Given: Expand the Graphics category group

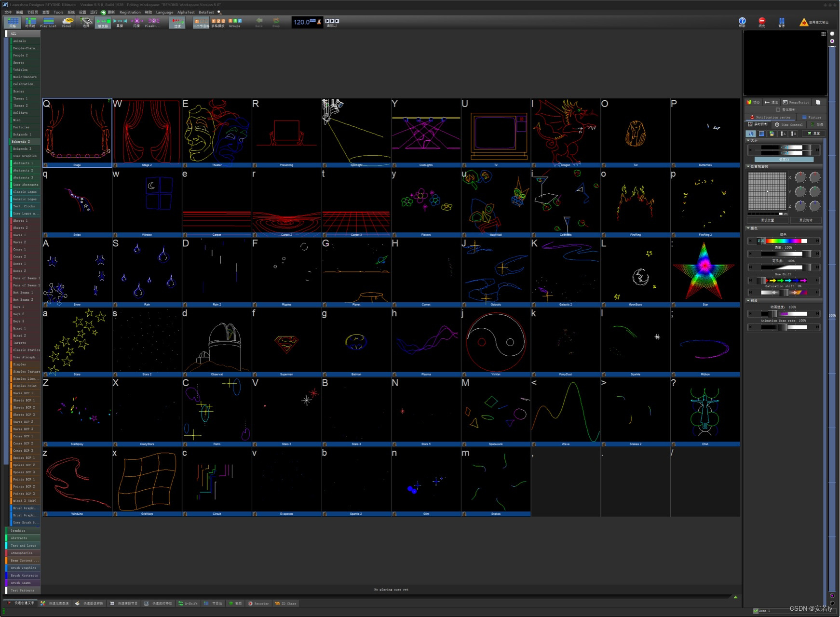Looking at the screenshot, I should (23, 530).
